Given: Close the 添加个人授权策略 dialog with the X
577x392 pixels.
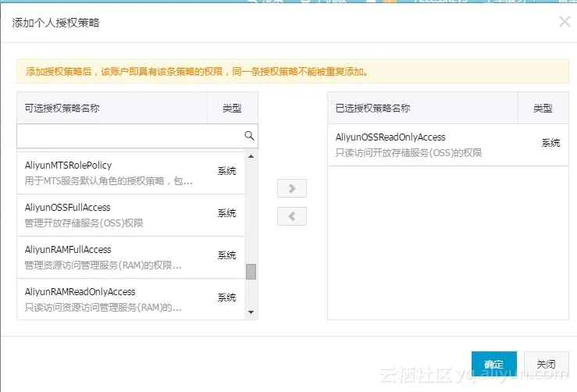Looking at the screenshot, I should [x=565, y=22].
